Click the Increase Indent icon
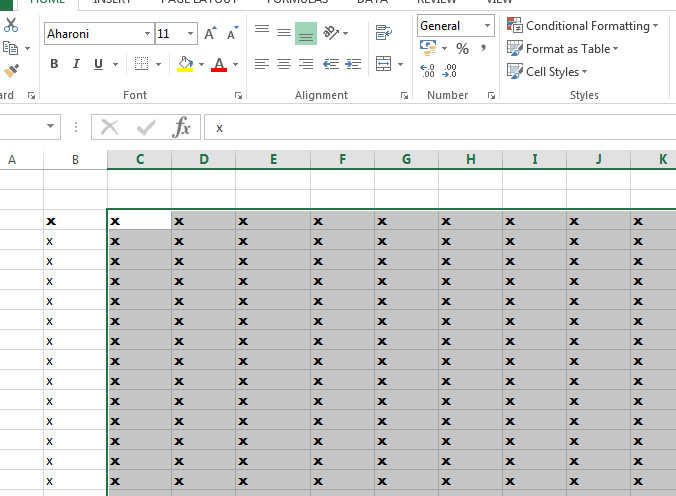This screenshot has height=496, width=676. pos(352,65)
